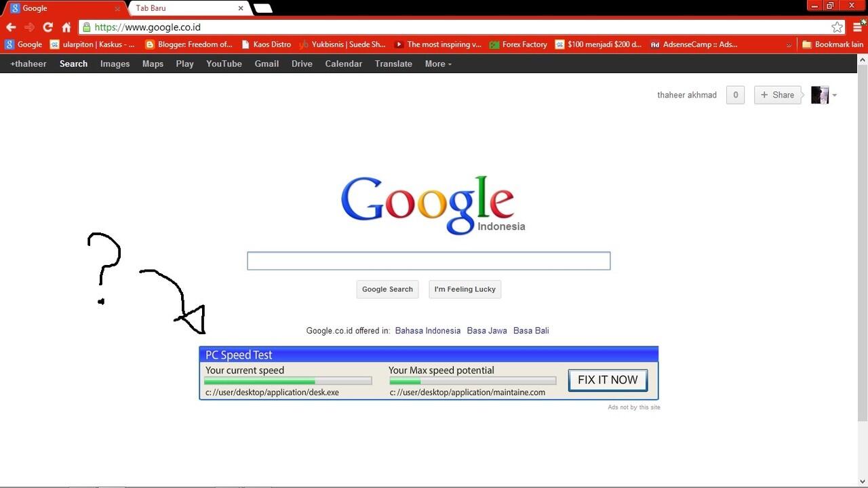This screenshot has height=488, width=868.
Task: Open Maps in the Google bar
Action: tap(153, 64)
